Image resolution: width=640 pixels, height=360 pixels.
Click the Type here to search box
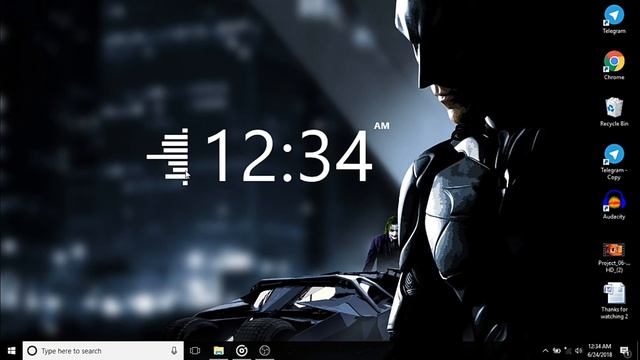(x=103, y=351)
